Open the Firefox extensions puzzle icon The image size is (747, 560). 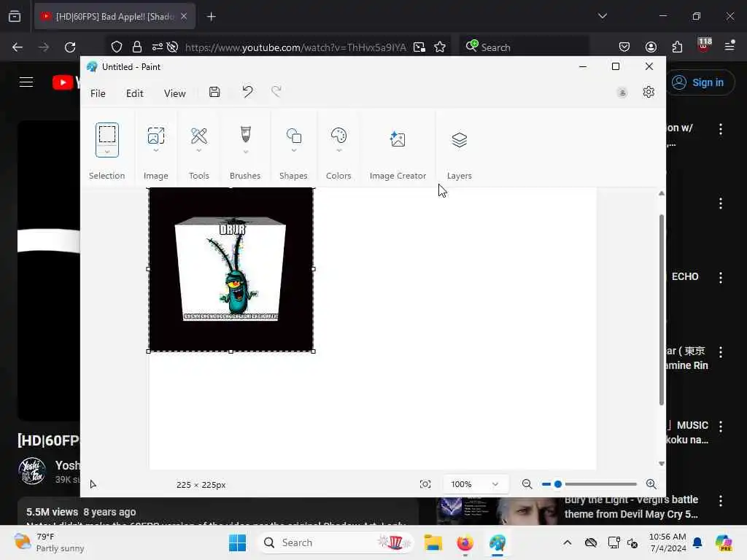tap(677, 47)
